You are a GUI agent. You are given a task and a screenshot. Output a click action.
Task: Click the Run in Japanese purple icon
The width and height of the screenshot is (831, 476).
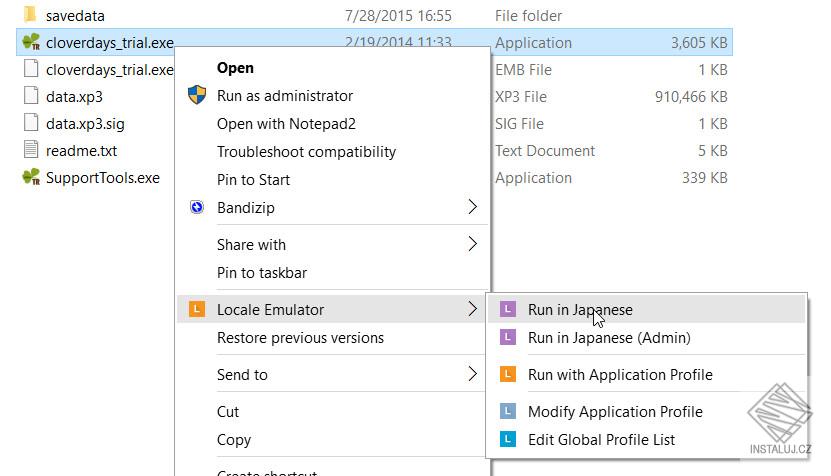coord(508,310)
